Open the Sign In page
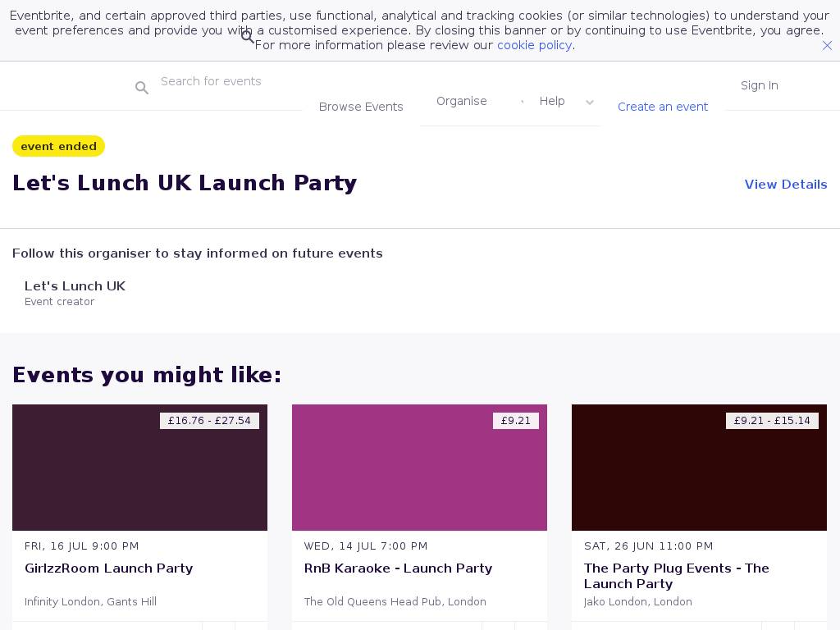This screenshot has width=840, height=630. pyautogui.click(x=759, y=85)
